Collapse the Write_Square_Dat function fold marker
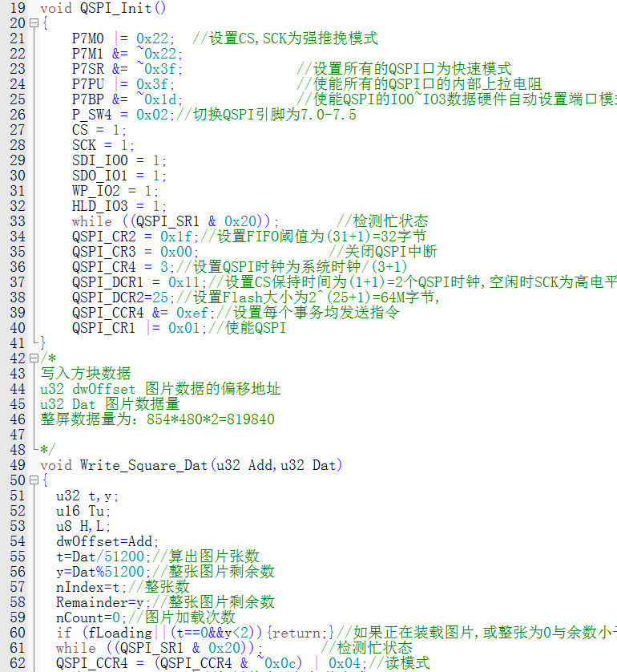617x672 pixels. [x=33, y=480]
